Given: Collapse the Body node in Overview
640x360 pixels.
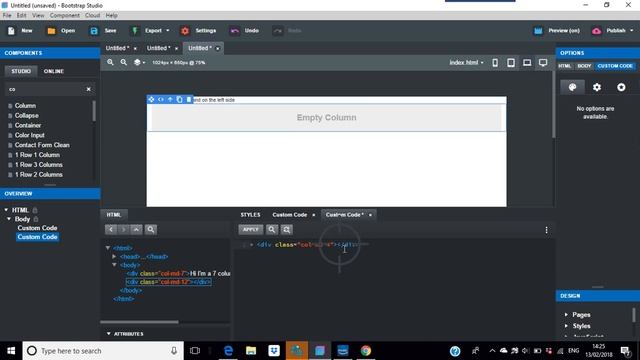Looking at the screenshot, I should (x=9, y=219).
